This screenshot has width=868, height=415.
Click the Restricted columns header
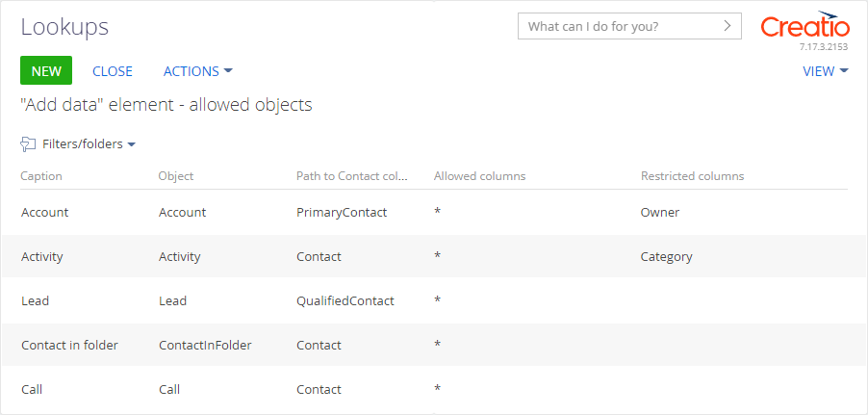pos(693,176)
